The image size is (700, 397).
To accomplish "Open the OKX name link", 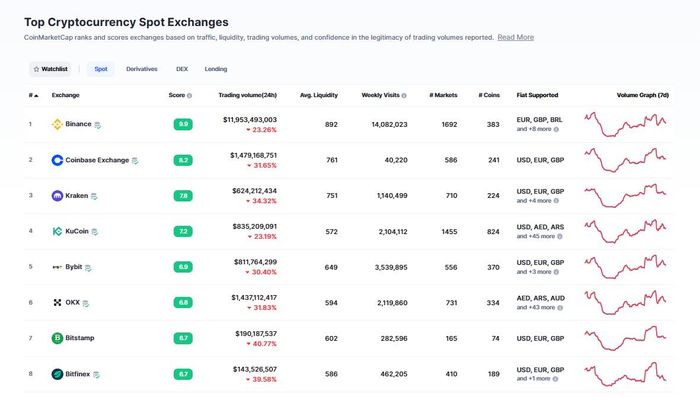I will pos(72,302).
